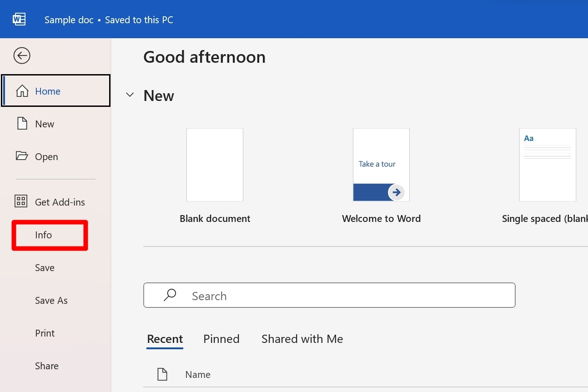Click the Open folder icon in sidebar
The width and height of the screenshot is (588, 392).
click(x=21, y=156)
